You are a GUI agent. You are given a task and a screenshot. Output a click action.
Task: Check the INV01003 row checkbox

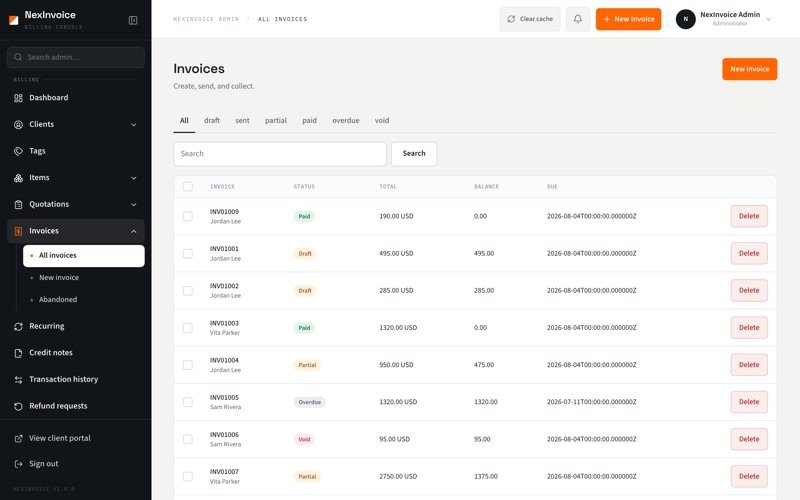(x=188, y=328)
